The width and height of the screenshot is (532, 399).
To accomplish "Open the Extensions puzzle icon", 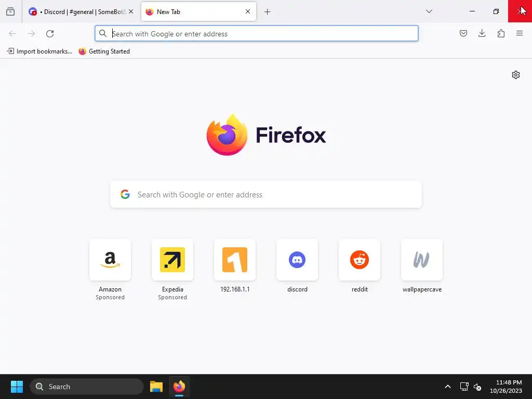I will [501, 33].
